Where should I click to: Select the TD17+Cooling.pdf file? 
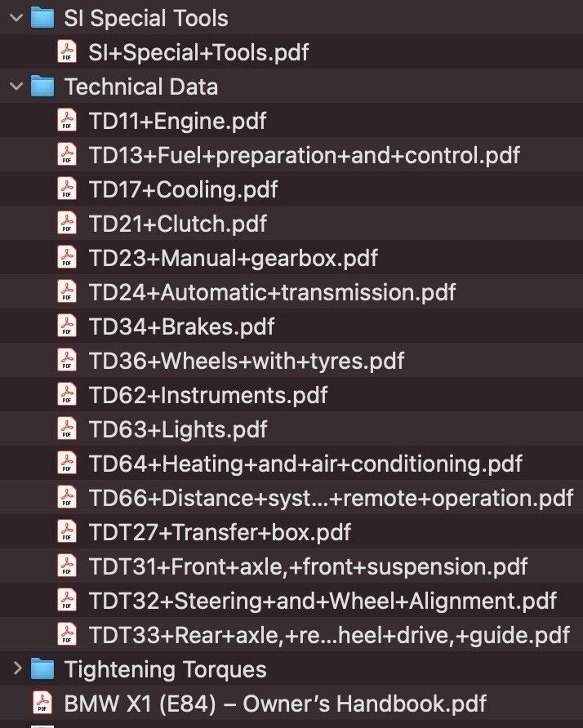(183, 189)
